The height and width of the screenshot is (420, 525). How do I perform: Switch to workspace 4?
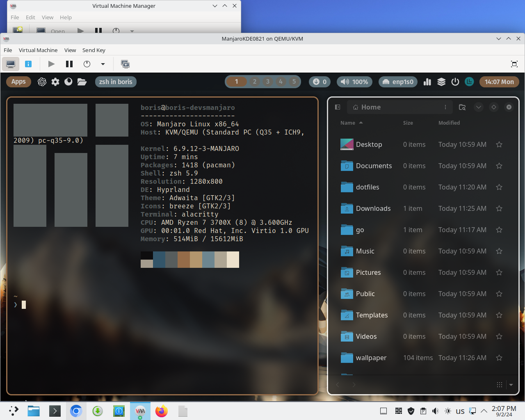pyautogui.click(x=281, y=82)
